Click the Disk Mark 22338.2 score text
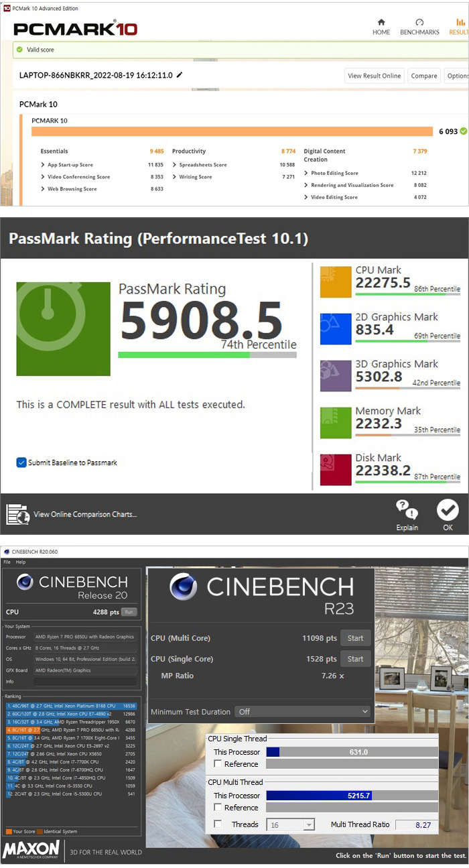 point(383,471)
